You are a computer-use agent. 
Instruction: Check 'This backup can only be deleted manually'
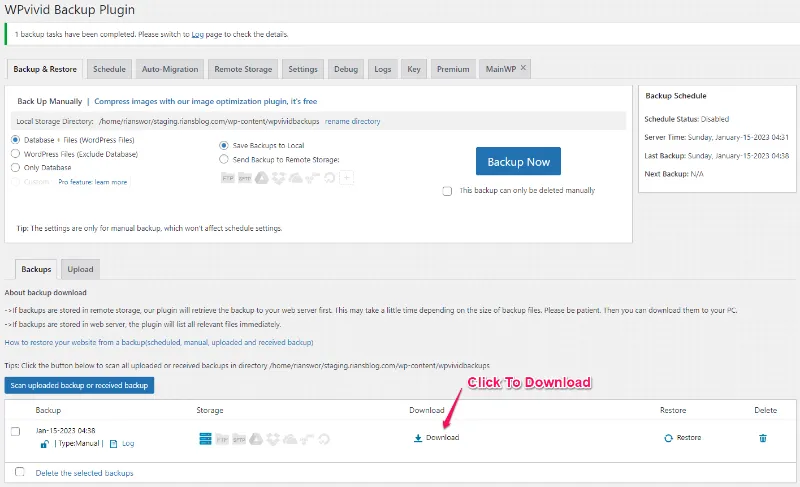447,191
